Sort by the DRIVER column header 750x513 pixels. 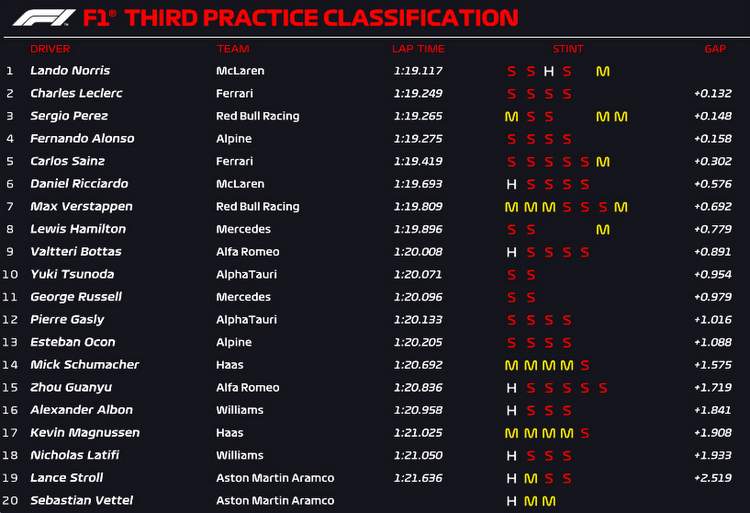pyautogui.click(x=50, y=48)
